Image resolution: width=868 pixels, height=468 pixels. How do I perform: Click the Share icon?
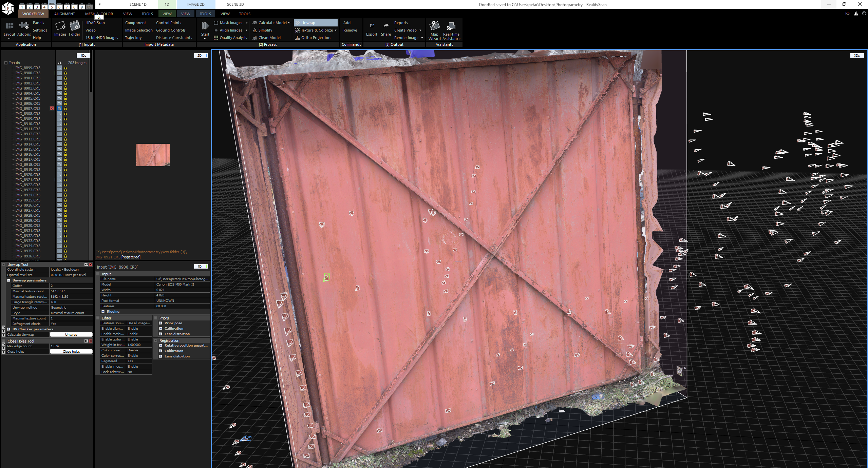(386, 26)
